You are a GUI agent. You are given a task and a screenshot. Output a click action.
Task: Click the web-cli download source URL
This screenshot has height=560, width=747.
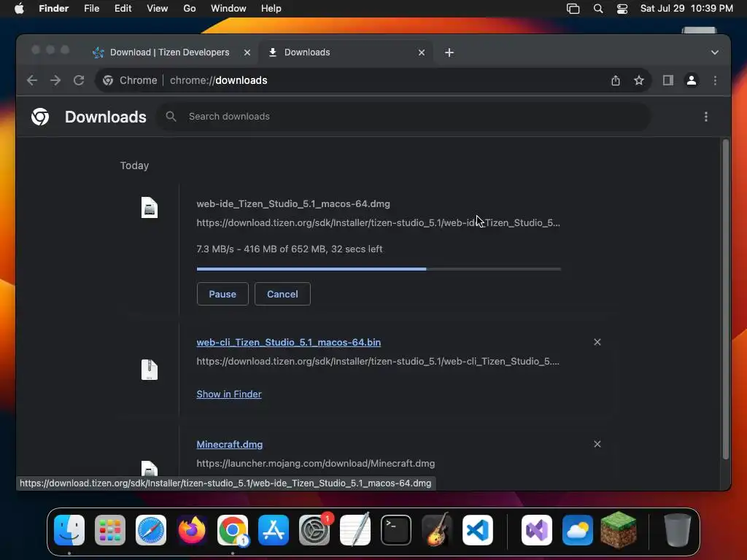[378, 362]
